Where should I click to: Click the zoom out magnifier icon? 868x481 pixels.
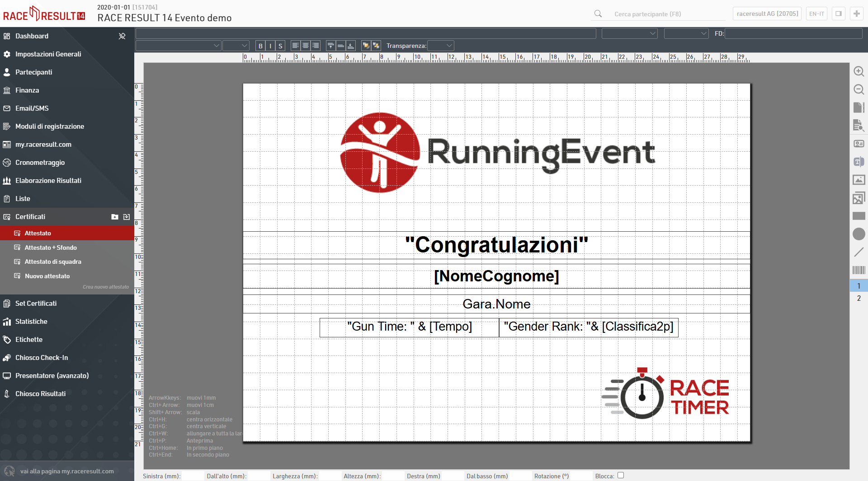point(859,89)
